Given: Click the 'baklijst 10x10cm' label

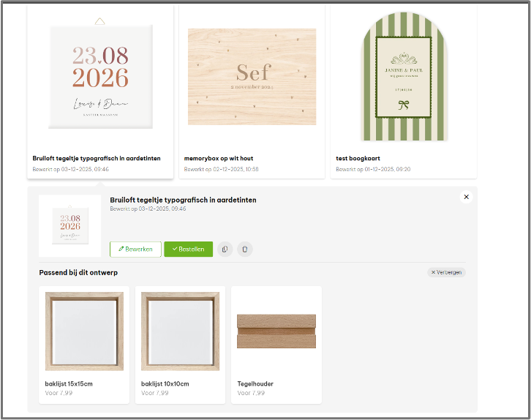Looking at the screenshot, I should 165,383.
